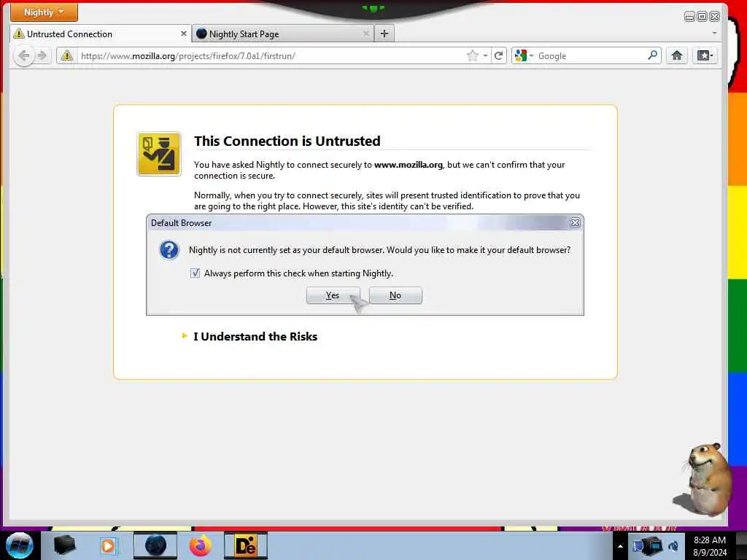Go forward using the forward arrow
The image size is (747, 560).
click(42, 55)
